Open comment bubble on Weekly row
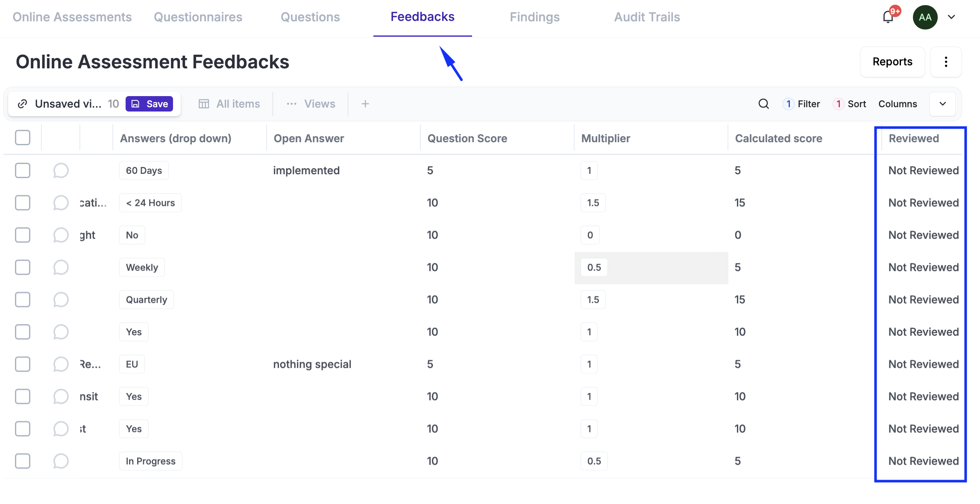Screen dimensions: 980x504 click(x=61, y=267)
